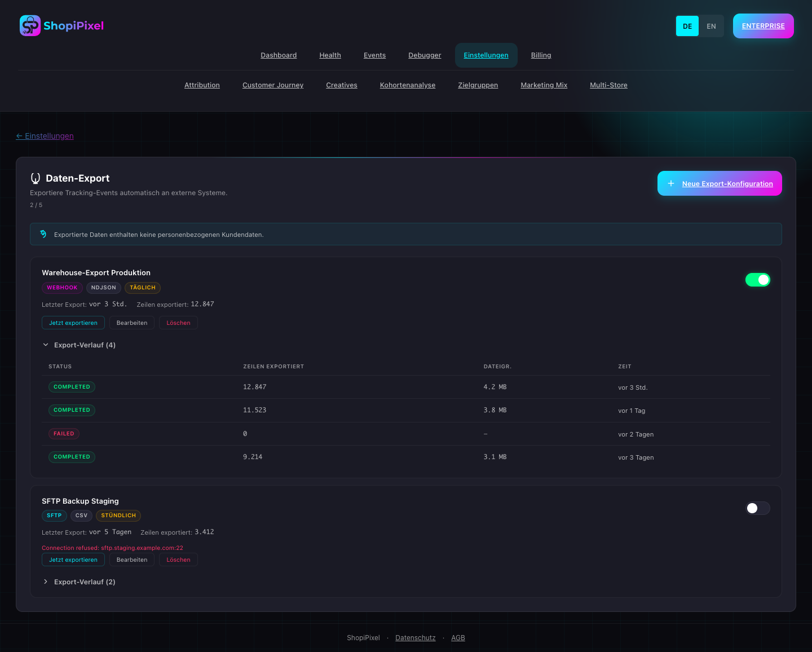This screenshot has height=652, width=812.
Task: Click the WEBHOOK badge on Warehouse-Export Produktion
Action: point(62,288)
